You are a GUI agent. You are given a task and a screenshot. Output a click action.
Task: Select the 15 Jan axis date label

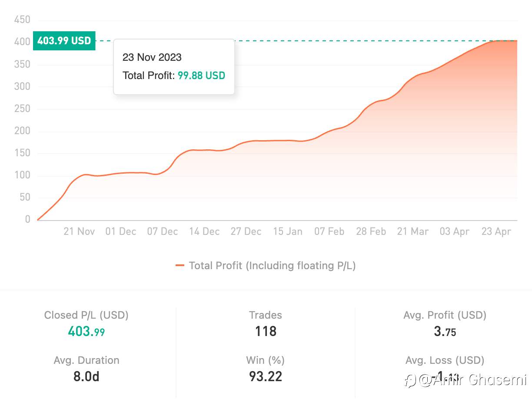pyautogui.click(x=288, y=231)
